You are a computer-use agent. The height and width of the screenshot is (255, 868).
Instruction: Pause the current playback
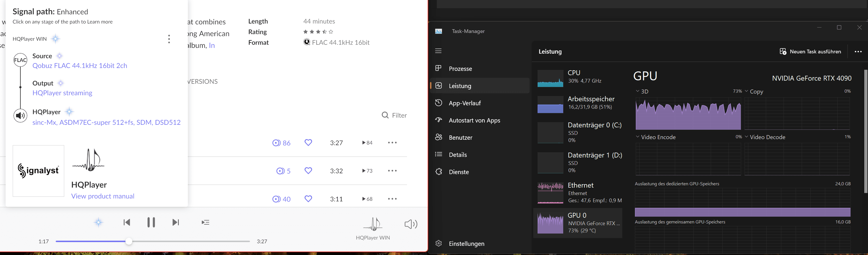[x=151, y=222]
